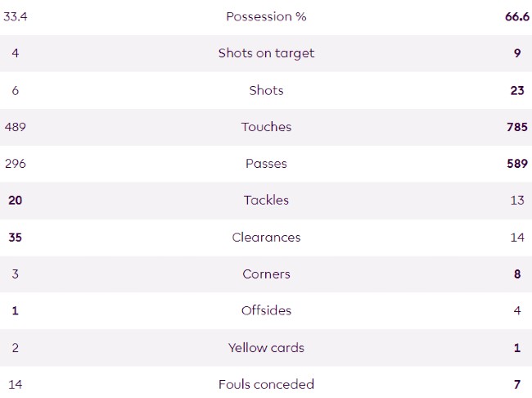Select the Tackles row label
This screenshot has width=532, height=398.
pos(266,201)
